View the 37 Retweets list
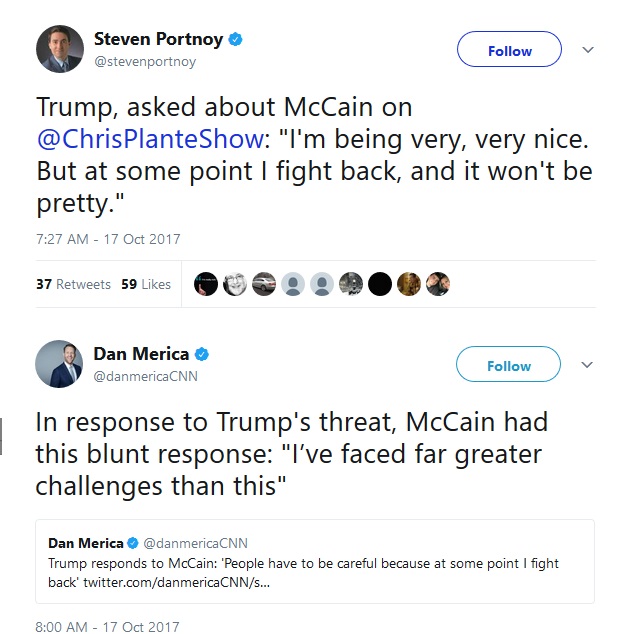 pyautogui.click(x=73, y=284)
